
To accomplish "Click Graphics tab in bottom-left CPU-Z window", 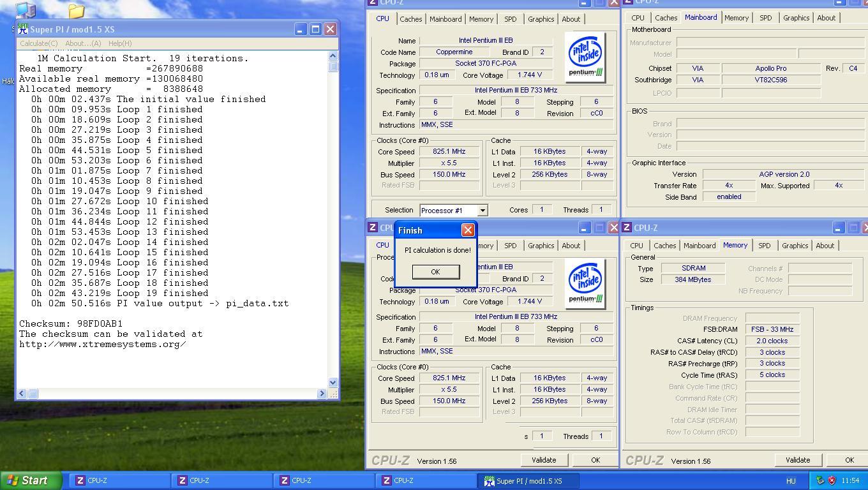I will click(x=541, y=246).
